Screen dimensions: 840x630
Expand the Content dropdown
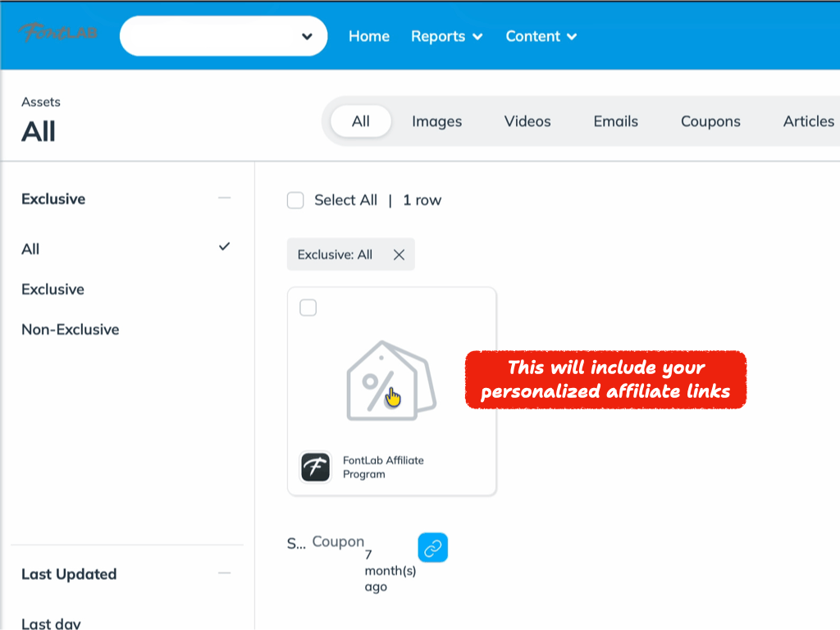click(541, 36)
